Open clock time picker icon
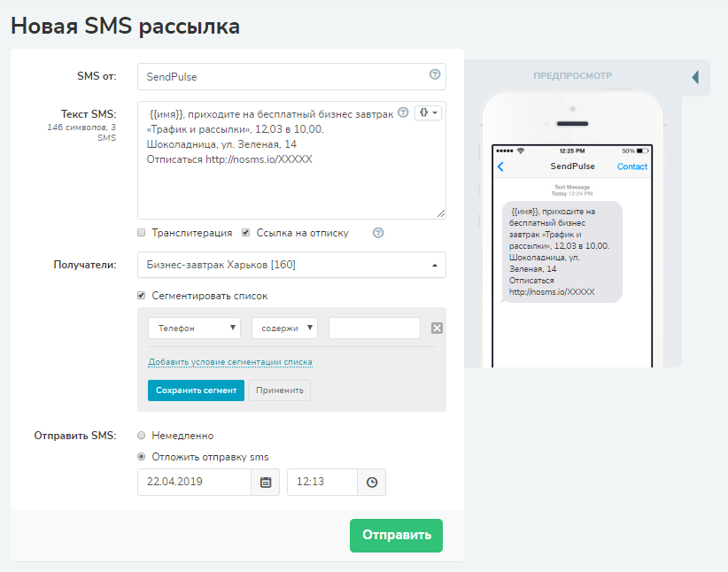Viewport: 728px width, 572px height. click(x=371, y=482)
